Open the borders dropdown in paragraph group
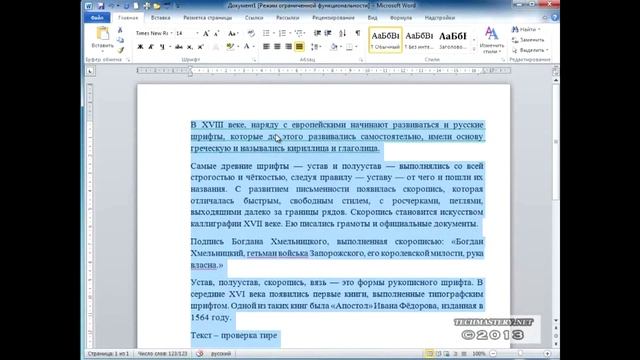This screenshot has width=640, height=360. (x=356, y=47)
